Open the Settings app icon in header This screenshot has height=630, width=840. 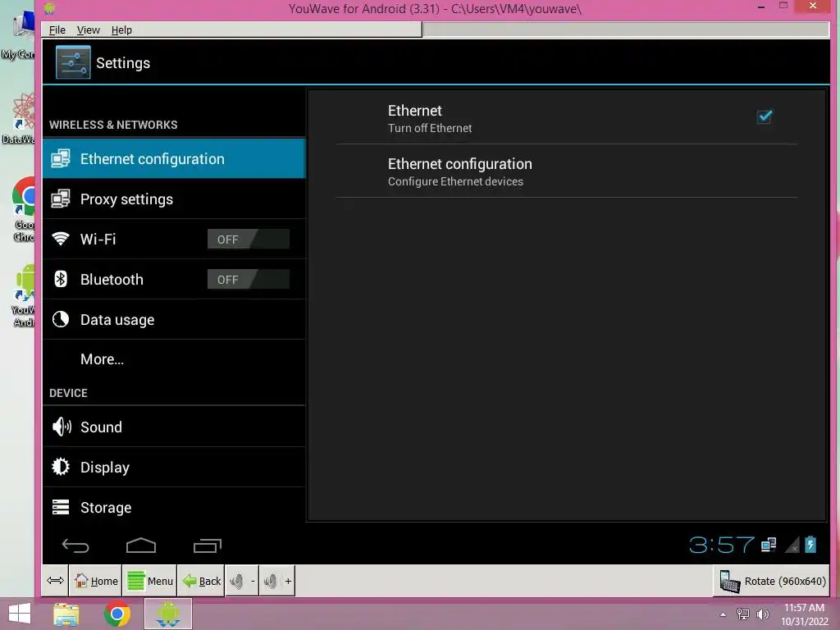click(73, 62)
